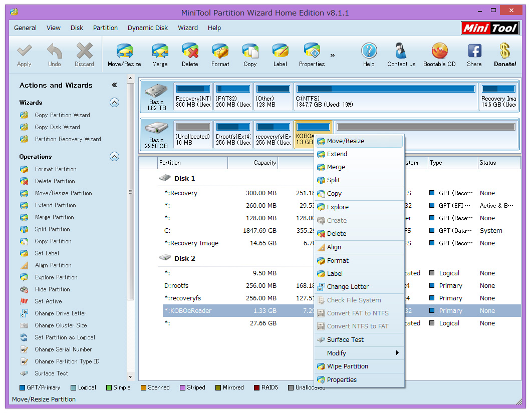This screenshot has height=414, width=532.
Task: Click the Undo arrow toolbar icon
Action: click(x=54, y=55)
